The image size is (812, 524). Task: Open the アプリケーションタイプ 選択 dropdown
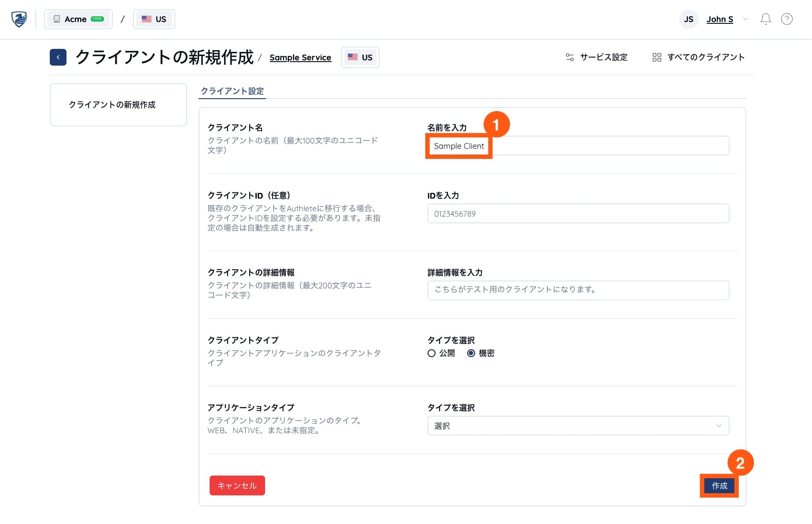click(x=578, y=426)
